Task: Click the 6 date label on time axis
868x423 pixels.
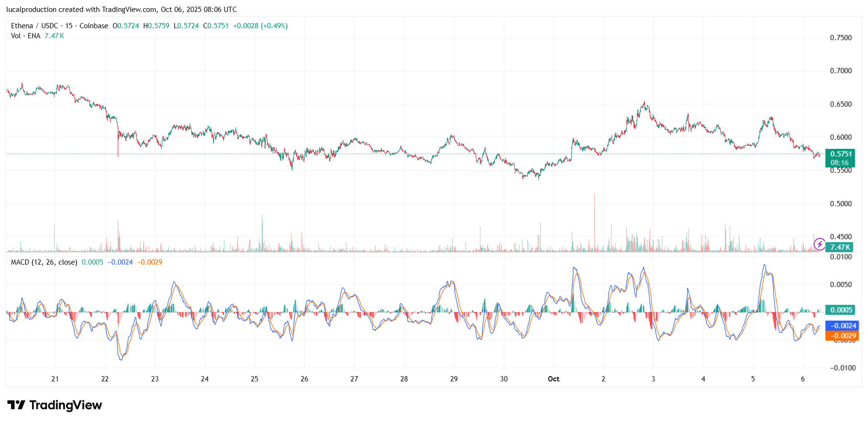Action: (x=802, y=379)
